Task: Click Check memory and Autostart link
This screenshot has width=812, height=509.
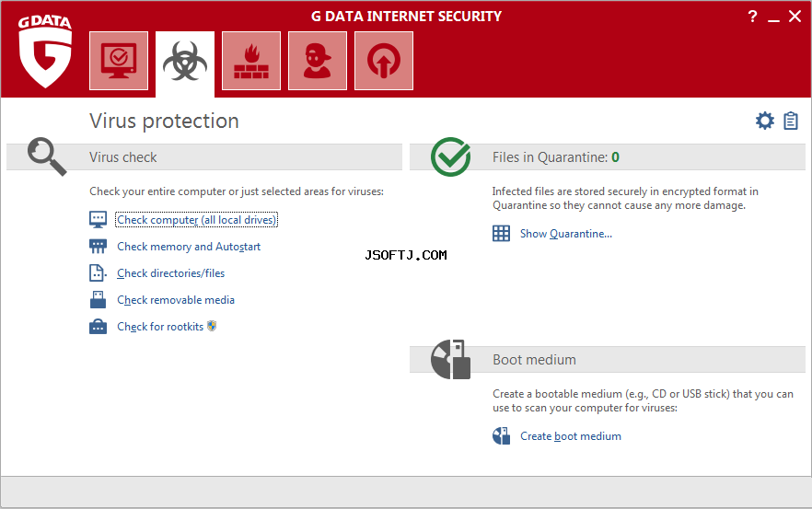Action: pos(189,247)
